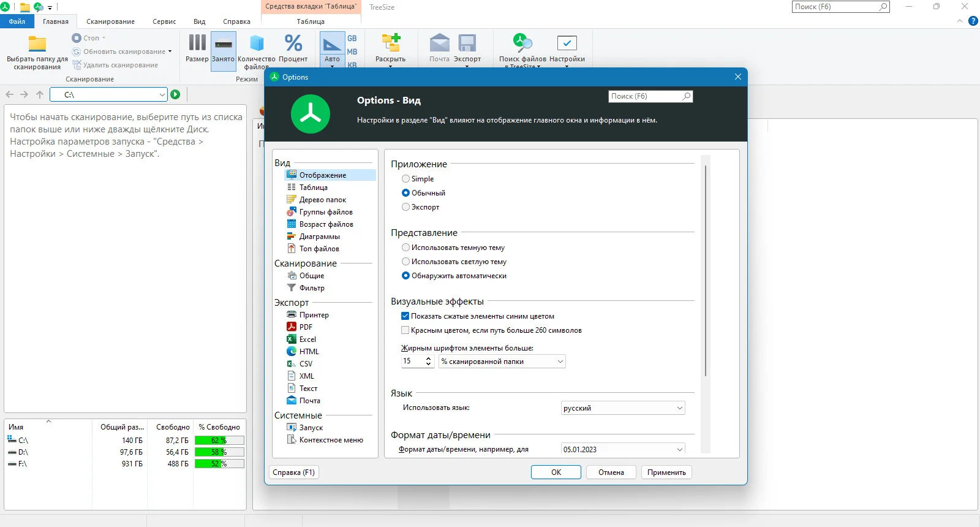
Task: Expand the date/time format dropdown
Action: click(x=623, y=449)
